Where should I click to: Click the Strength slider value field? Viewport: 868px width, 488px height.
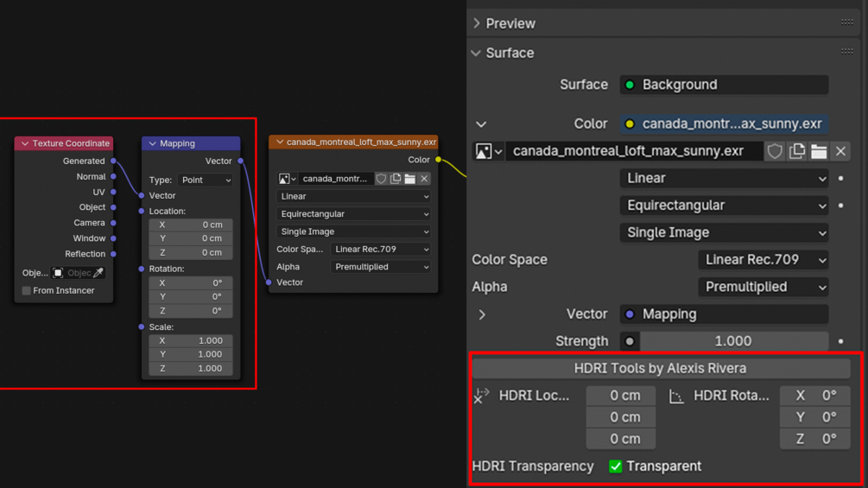coord(733,341)
